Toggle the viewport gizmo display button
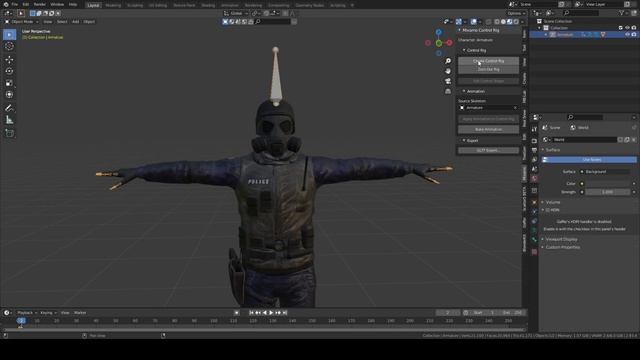This screenshot has height=360, width=640. click(x=459, y=22)
